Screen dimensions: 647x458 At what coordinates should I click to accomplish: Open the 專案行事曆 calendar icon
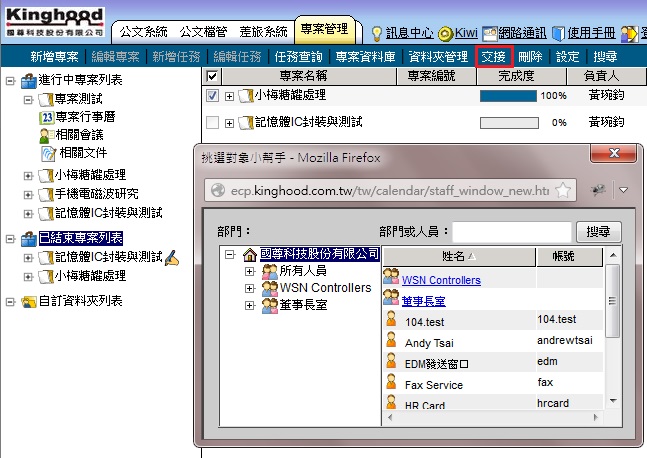pos(46,118)
